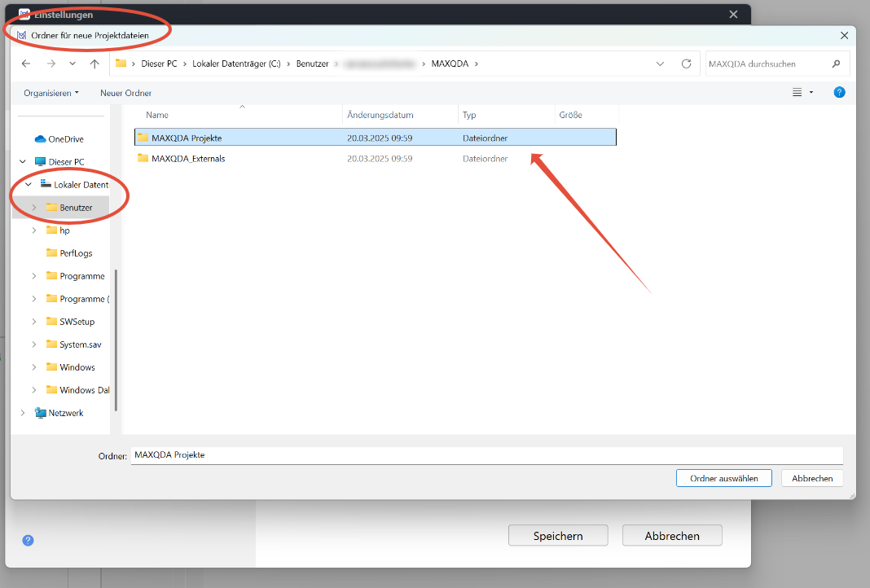Viewport: 870px width, 588px height.
Task: Open OneDrive in navigation pane
Action: pyautogui.click(x=60, y=139)
